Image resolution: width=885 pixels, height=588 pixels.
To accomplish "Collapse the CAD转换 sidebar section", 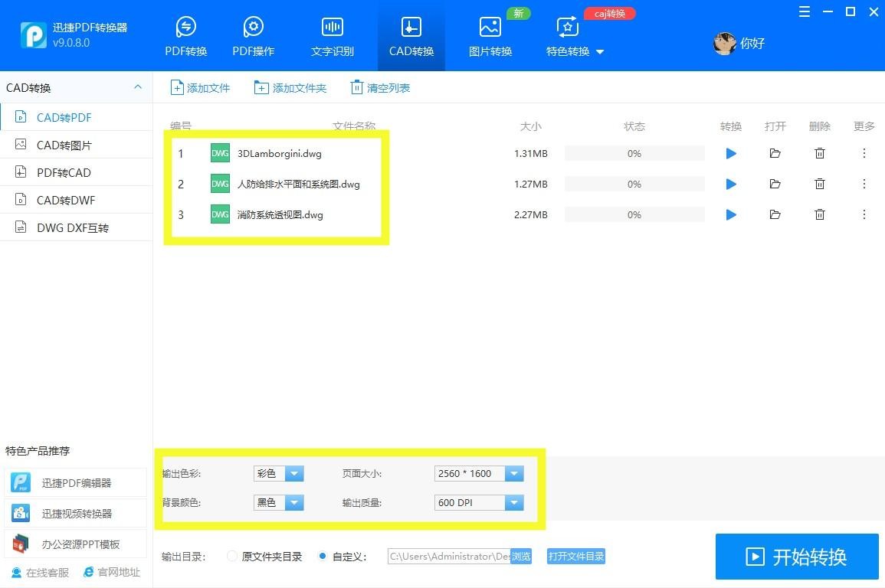I will 138,87.
